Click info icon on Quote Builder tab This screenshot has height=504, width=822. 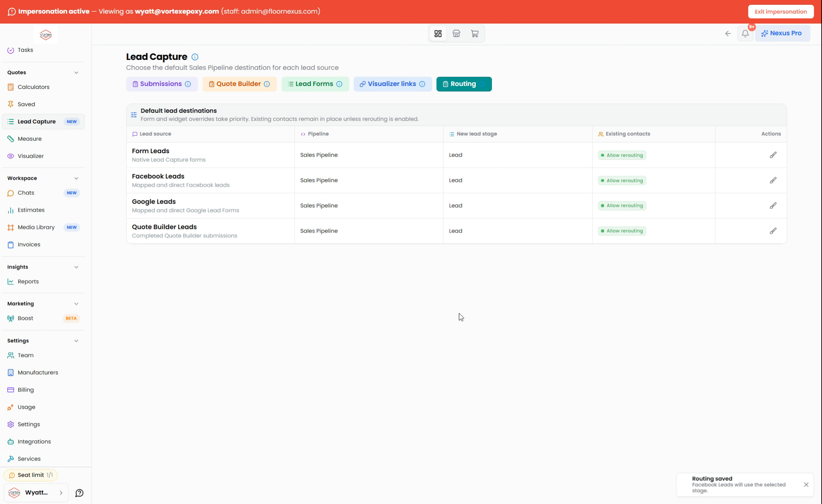[267, 84]
